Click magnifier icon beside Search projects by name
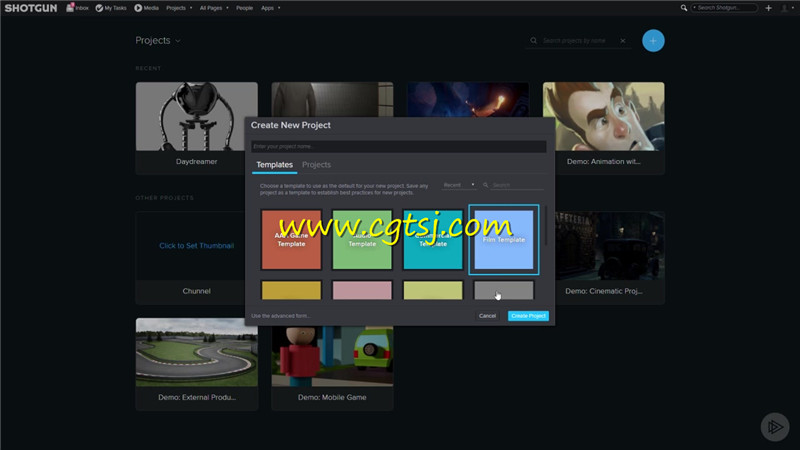 point(533,41)
